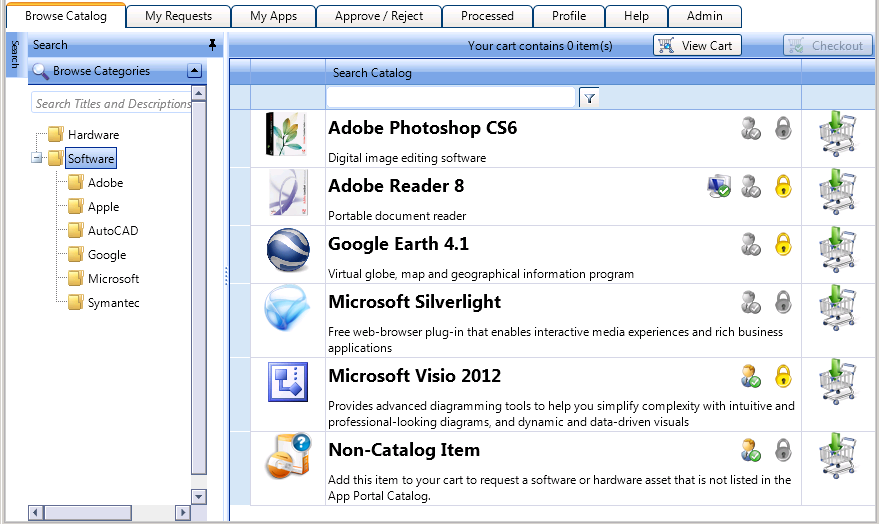The width and height of the screenshot is (879, 524).
Task: Open the Help tab
Action: point(636,16)
